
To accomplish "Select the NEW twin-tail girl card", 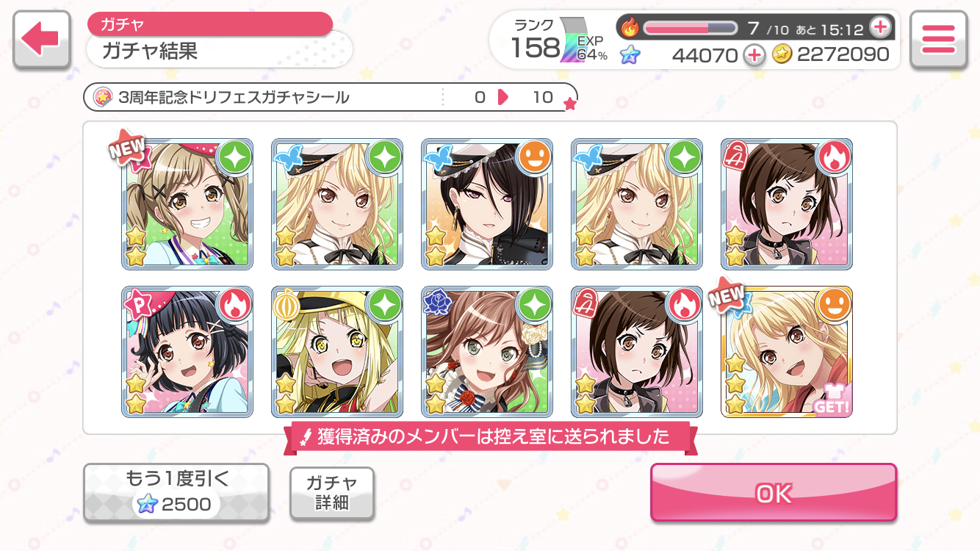I will 187,204.
